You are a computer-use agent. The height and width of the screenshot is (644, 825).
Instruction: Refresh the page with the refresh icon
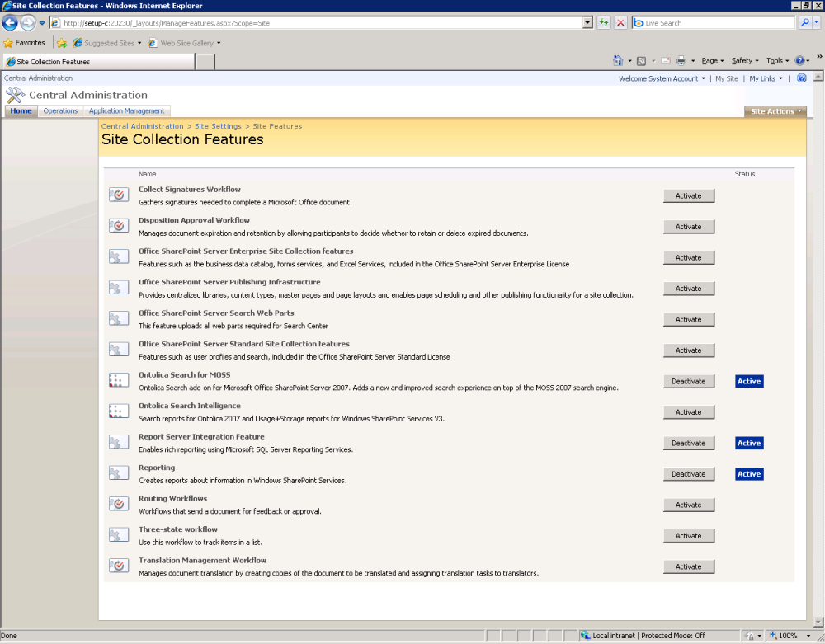point(604,22)
